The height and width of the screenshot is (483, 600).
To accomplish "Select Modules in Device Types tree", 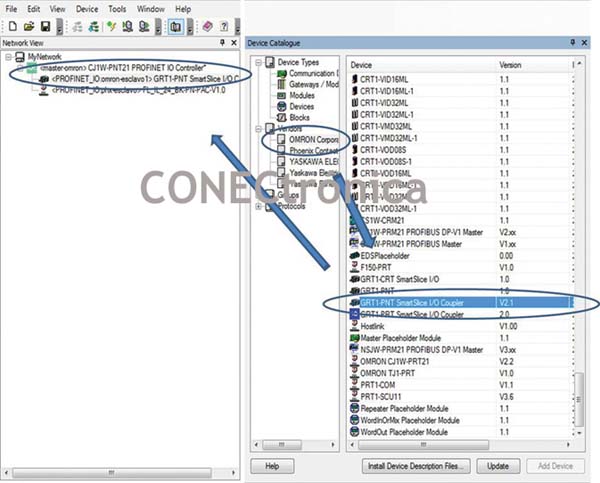I will (x=303, y=94).
